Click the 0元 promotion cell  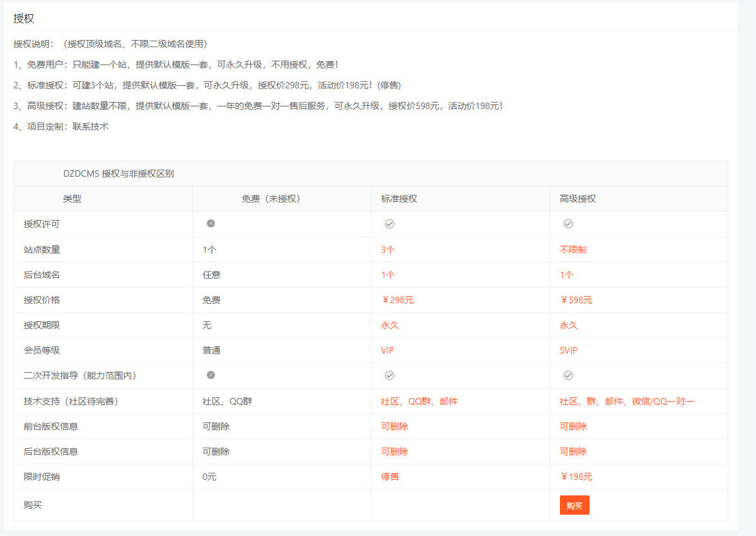[x=210, y=477]
